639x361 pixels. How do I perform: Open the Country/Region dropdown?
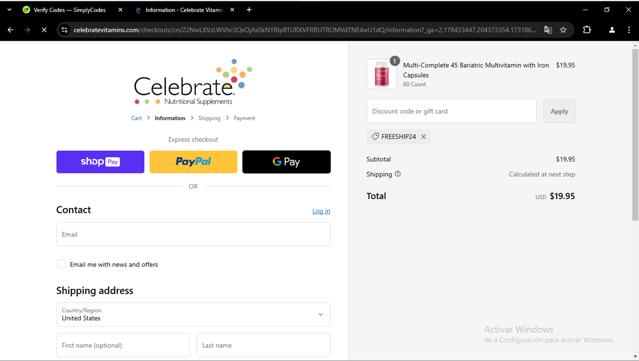pyautogui.click(x=193, y=314)
